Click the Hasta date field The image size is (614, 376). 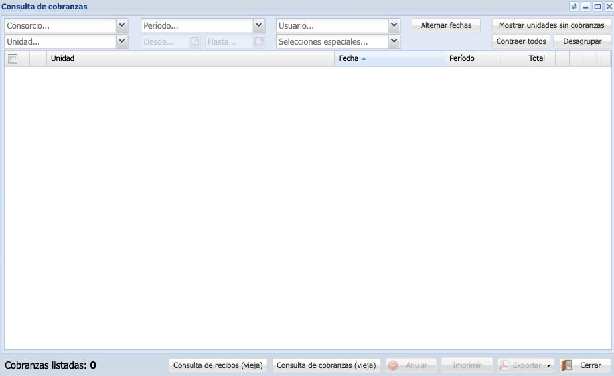tap(229, 42)
